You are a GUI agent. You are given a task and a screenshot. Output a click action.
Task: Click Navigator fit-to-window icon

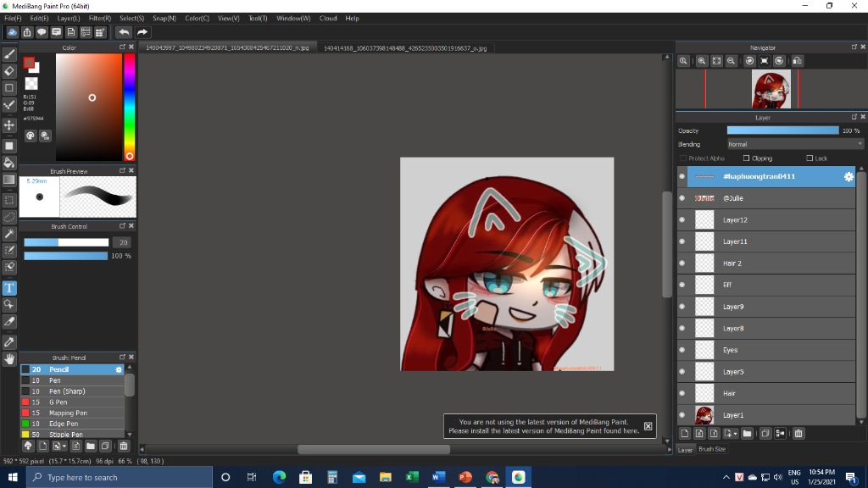(x=716, y=61)
